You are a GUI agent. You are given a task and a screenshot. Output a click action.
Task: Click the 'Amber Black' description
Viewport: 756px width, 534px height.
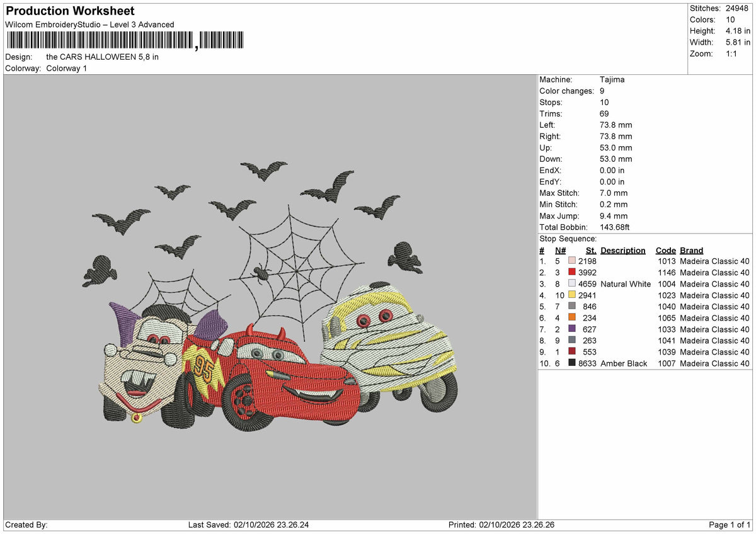(x=624, y=363)
